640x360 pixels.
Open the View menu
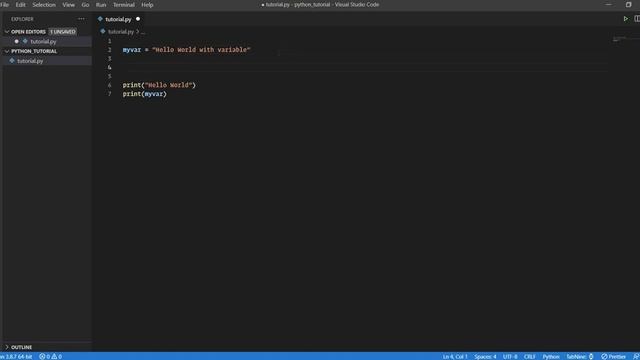pos(68,5)
